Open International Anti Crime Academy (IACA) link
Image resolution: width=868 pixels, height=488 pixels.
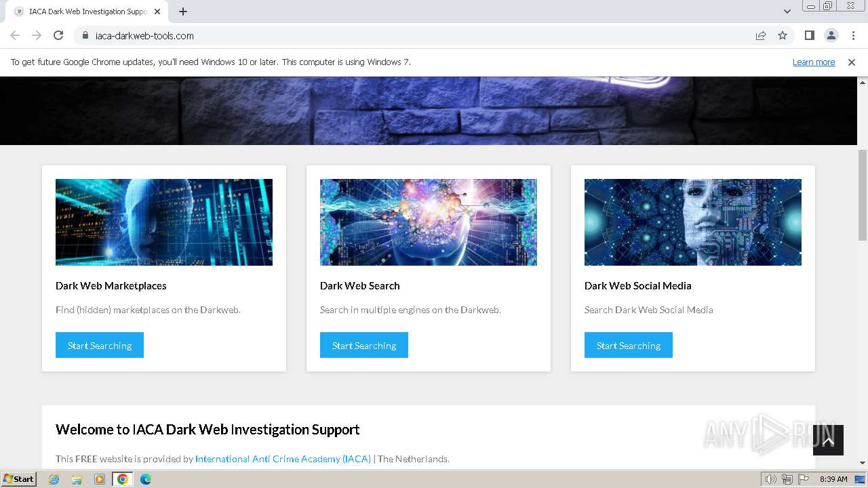(283, 459)
